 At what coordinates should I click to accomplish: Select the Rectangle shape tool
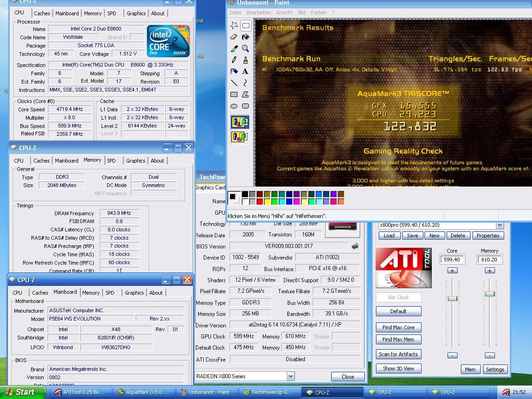point(234,94)
